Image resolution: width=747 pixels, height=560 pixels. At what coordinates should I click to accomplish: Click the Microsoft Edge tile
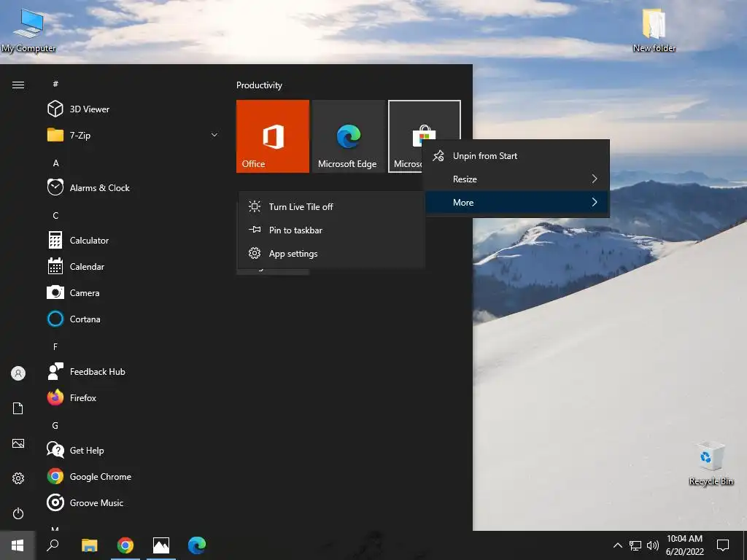click(348, 136)
